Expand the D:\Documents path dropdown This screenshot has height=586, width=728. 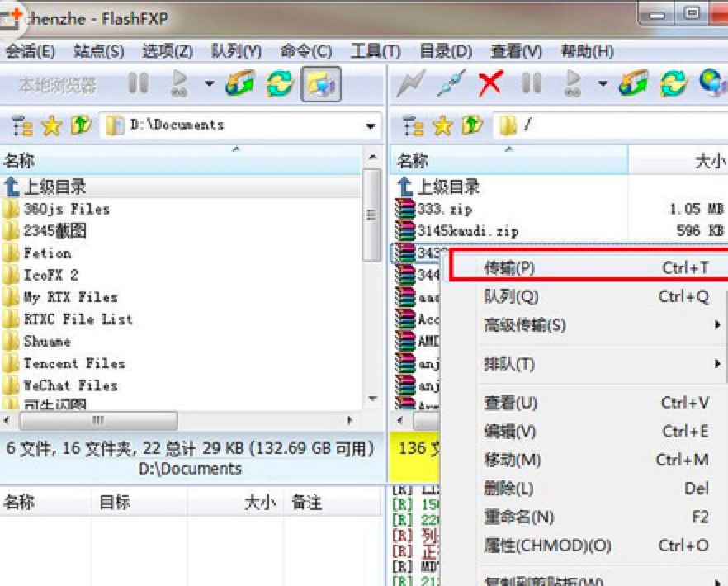coord(370,126)
